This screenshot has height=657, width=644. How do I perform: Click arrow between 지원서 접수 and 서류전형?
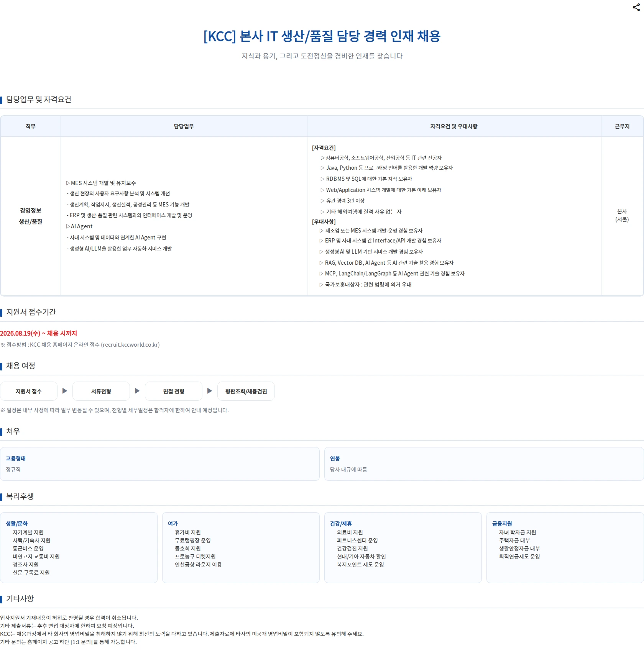pyautogui.click(x=65, y=391)
